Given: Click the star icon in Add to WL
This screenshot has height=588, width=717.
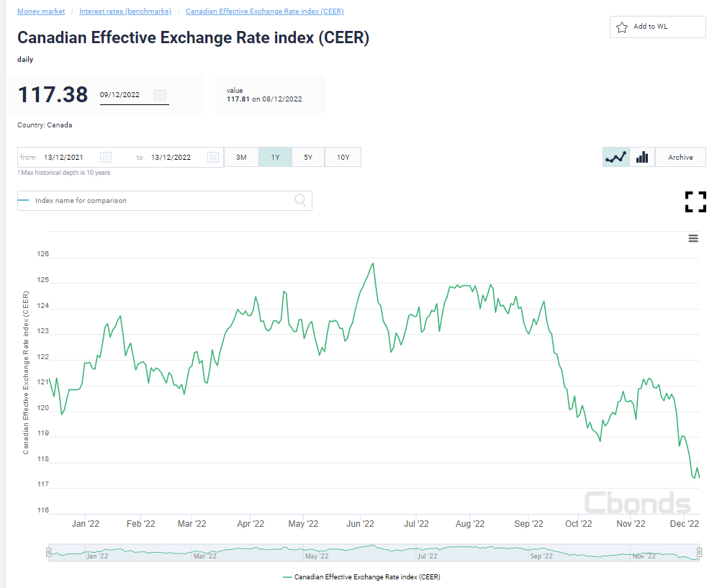Looking at the screenshot, I should point(622,27).
